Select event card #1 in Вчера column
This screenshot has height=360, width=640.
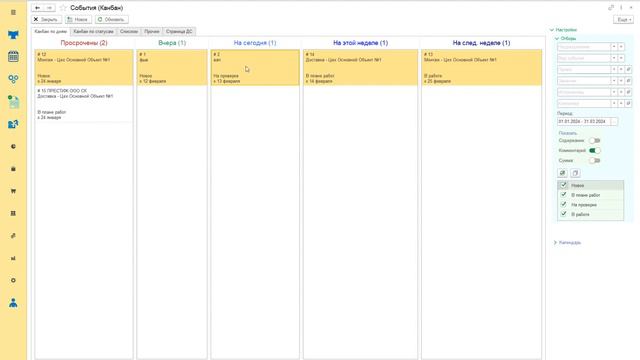(x=172, y=68)
